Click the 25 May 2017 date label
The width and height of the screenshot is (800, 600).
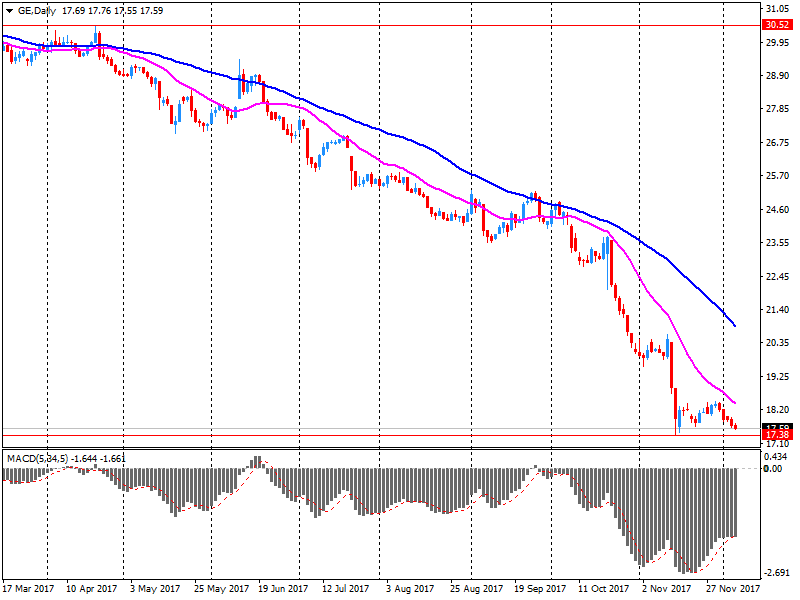(x=221, y=589)
